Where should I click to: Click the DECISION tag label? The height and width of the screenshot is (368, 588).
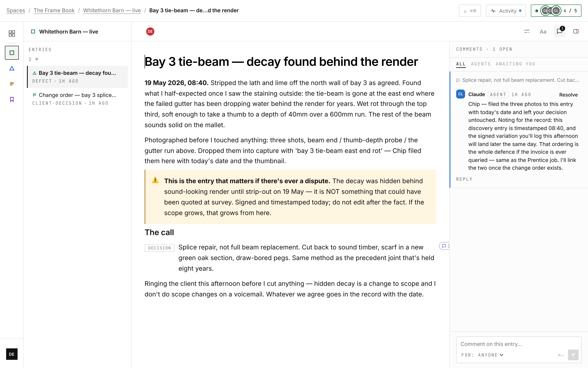coord(160,248)
